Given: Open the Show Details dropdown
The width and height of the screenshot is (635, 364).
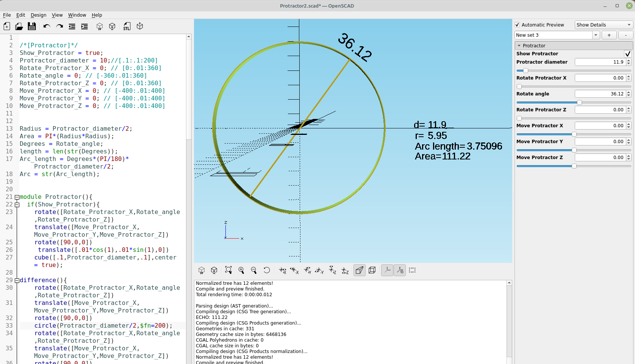Looking at the screenshot, I should (x=603, y=25).
